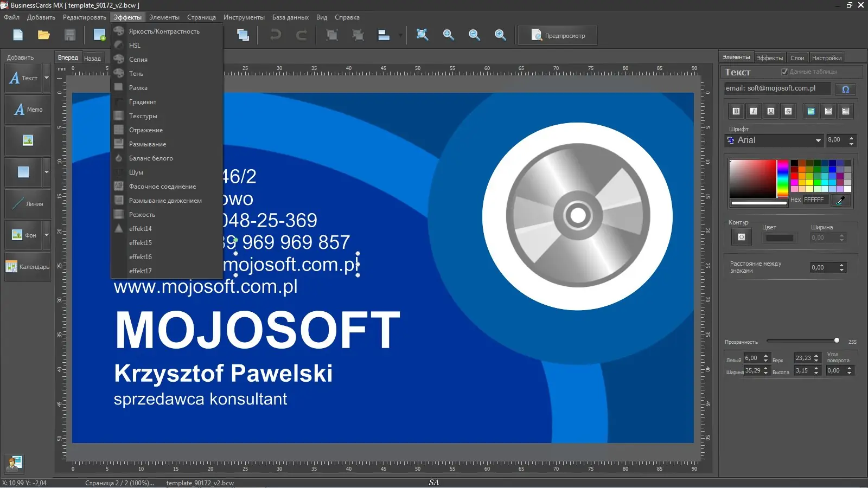Toggle Bold text formatting
The height and width of the screenshot is (488, 868).
[736, 111]
